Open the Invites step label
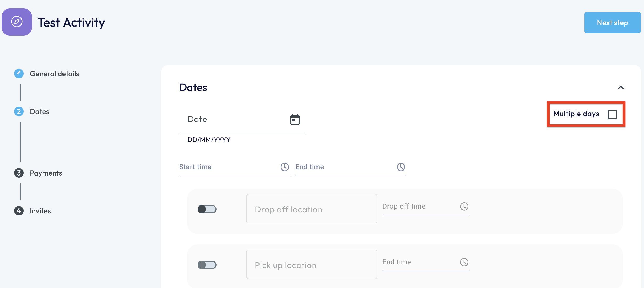Viewport: 644px width, 288px height. [x=40, y=211]
